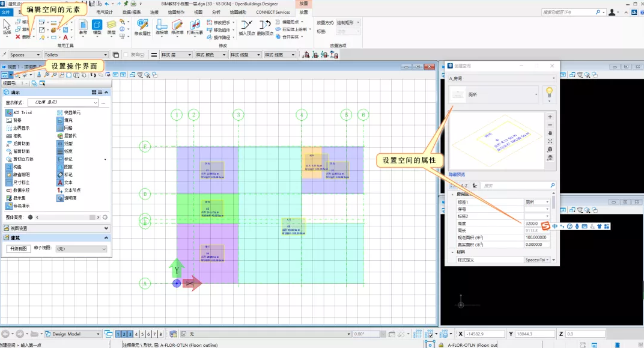Click the 升级视图 button
644x348 pixels.
click(19, 249)
